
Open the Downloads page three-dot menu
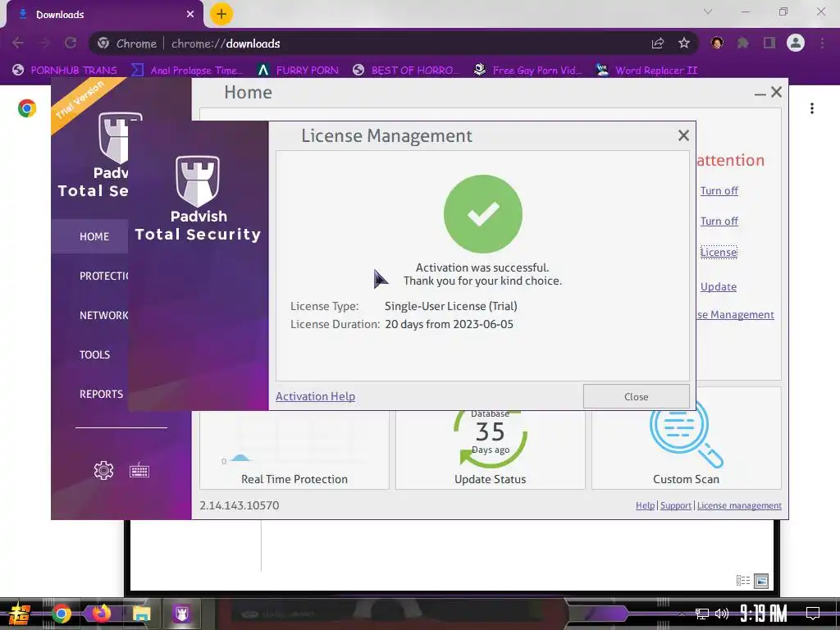[812, 108]
